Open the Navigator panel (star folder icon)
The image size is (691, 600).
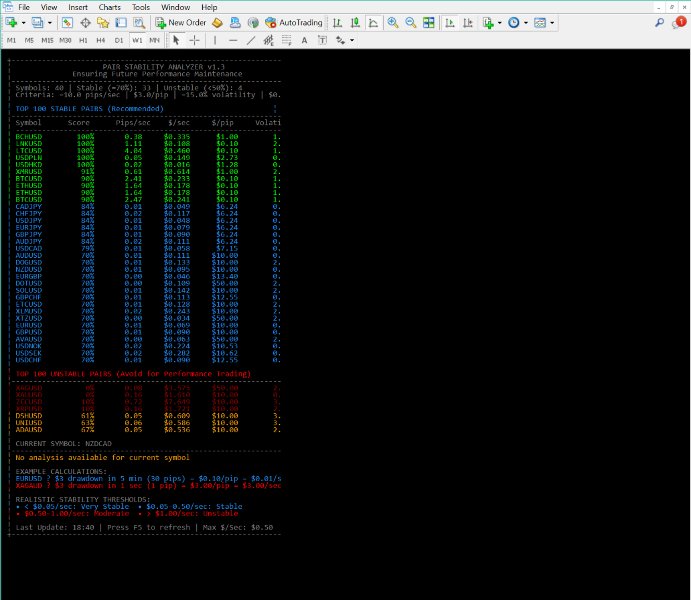point(103,22)
